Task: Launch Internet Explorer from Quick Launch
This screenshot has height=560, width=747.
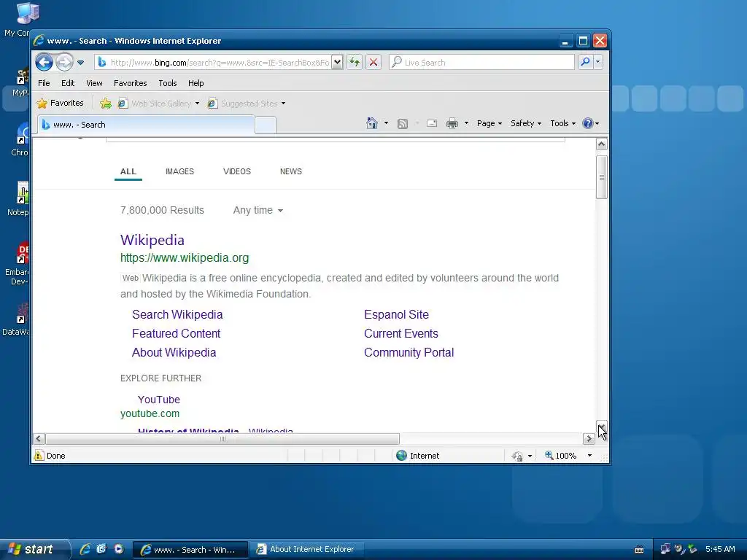Action: (x=85, y=549)
